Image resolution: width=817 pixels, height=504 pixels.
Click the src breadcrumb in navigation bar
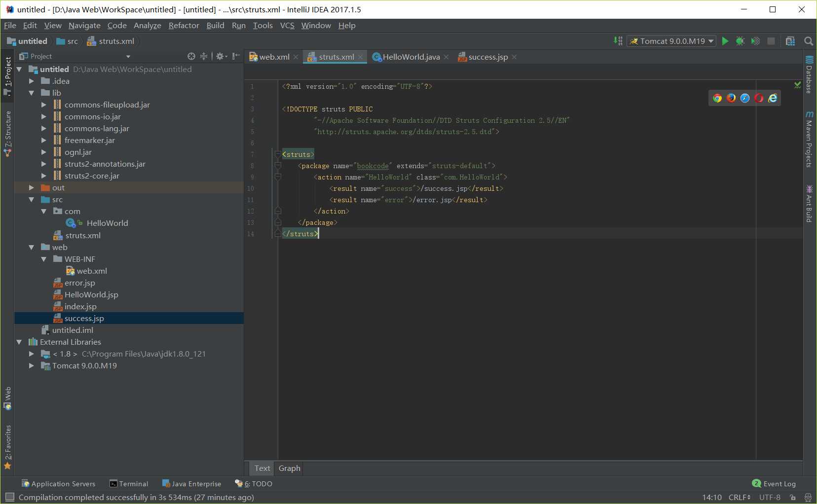pos(68,41)
